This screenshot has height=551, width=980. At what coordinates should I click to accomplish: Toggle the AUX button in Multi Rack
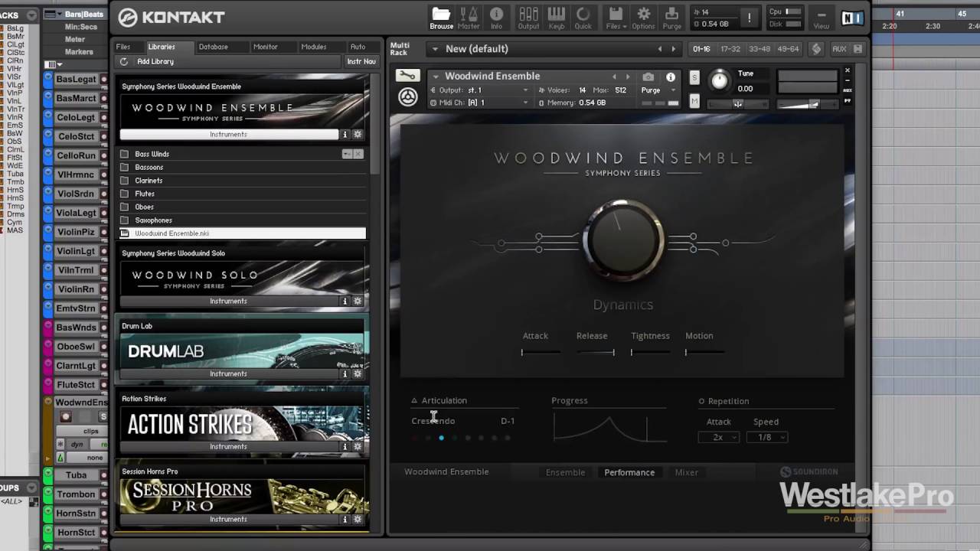[x=839, y=48]
